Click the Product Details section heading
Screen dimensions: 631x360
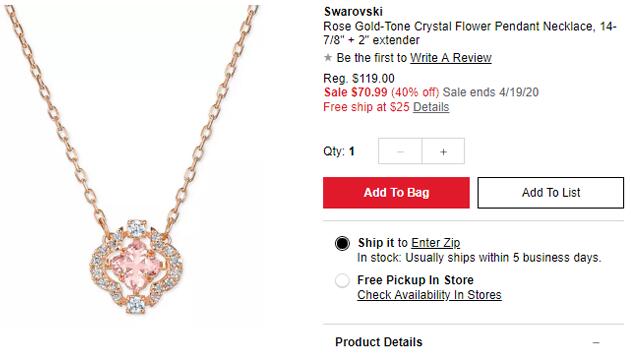[379, 342]
